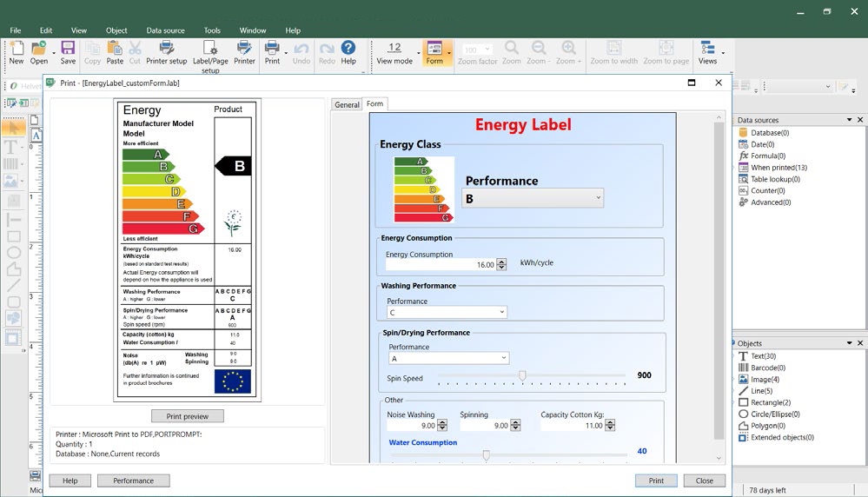
Task: Open Washing Performance dropdown showing C
Action: 447,313
